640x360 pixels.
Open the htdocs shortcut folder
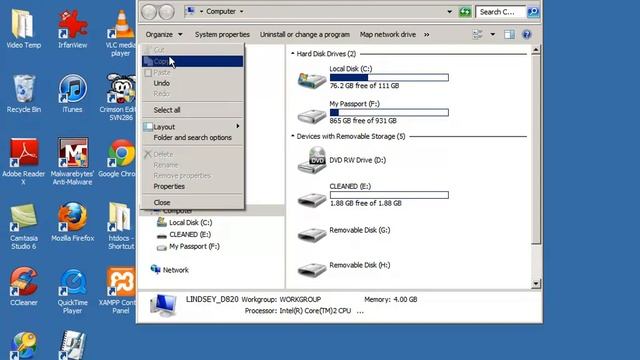(x=121, y=226)
